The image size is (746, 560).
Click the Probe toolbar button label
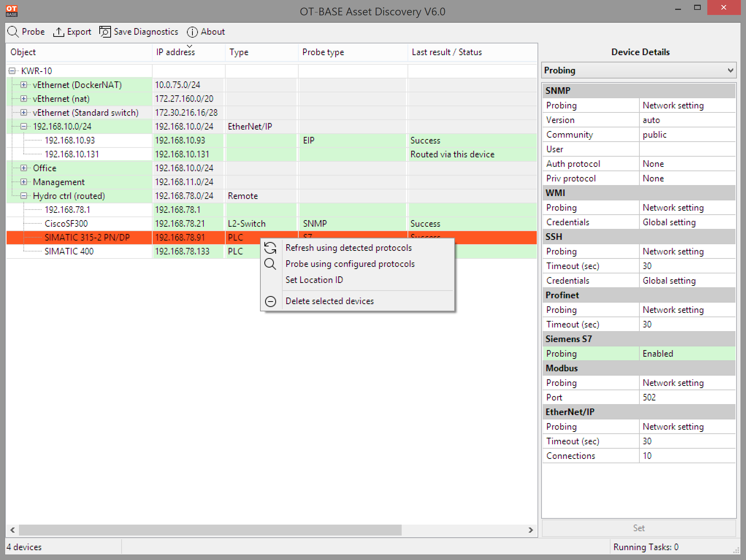(x=33, y=32)
